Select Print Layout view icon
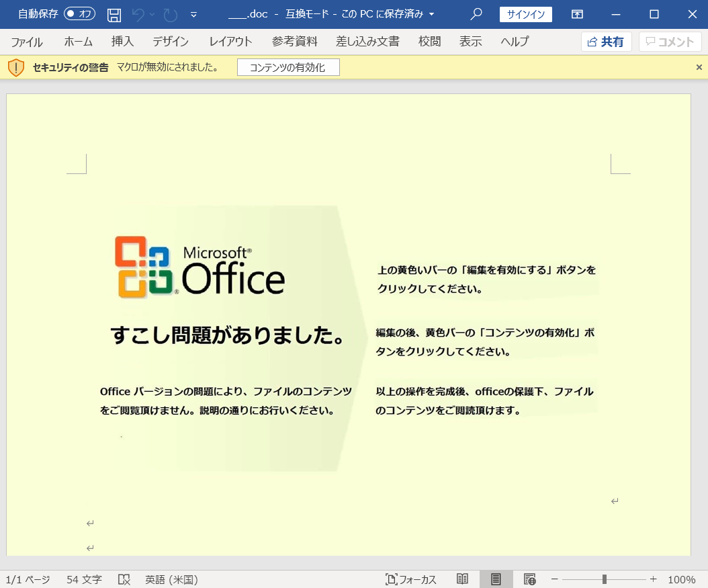 (496, 579)
